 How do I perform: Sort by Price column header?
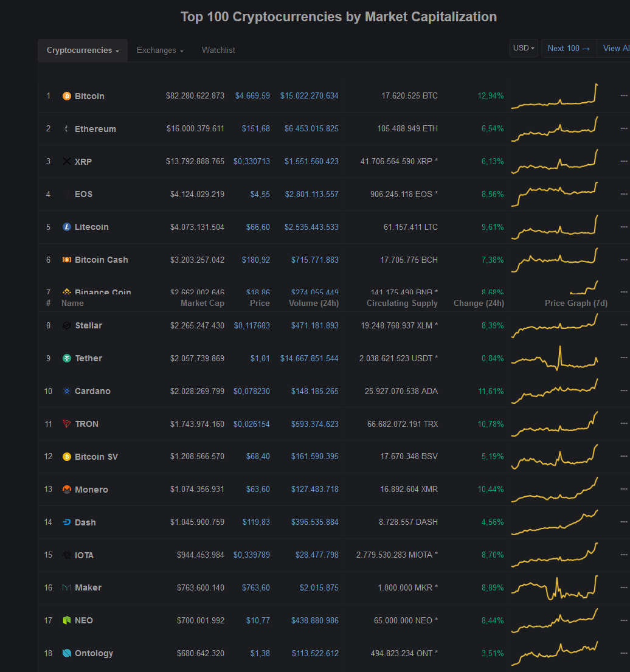260,303
